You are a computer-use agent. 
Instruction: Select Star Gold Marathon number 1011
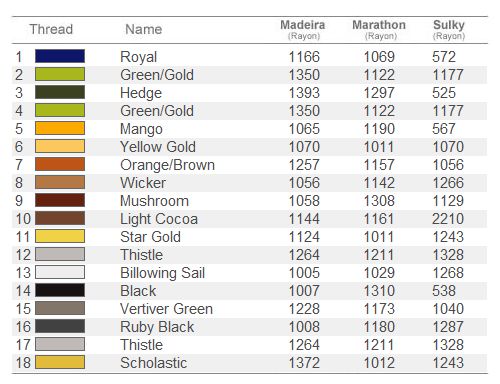(x=379, y=237)
